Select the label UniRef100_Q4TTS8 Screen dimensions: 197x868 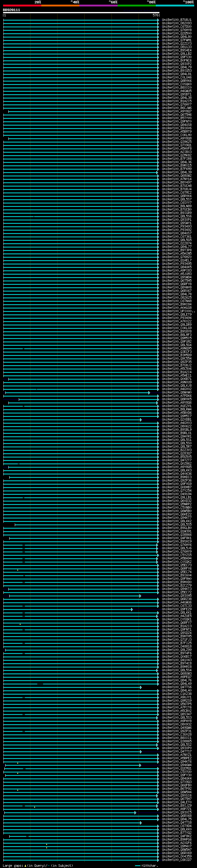(x=177, y=822)
